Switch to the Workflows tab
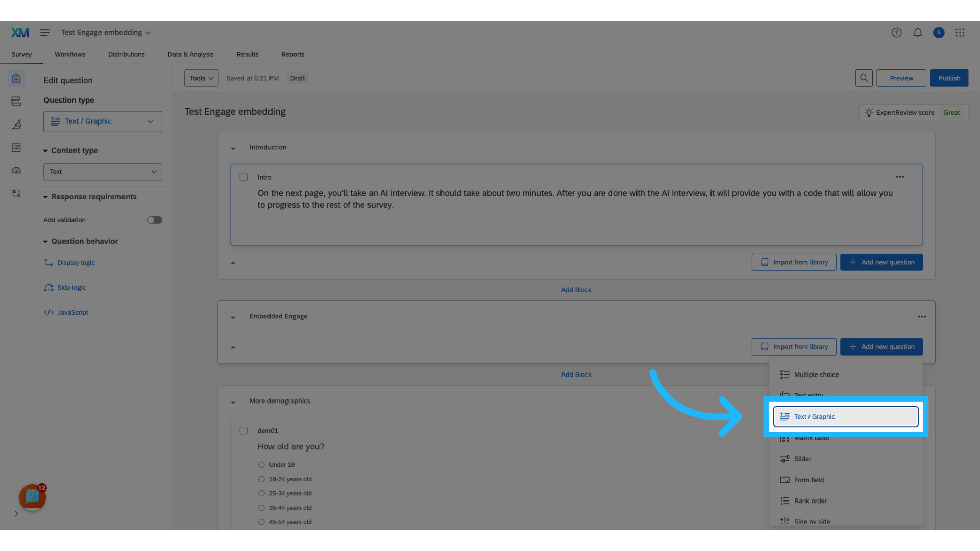The width and height of the screenshot is (980, 551). (70, 54)
